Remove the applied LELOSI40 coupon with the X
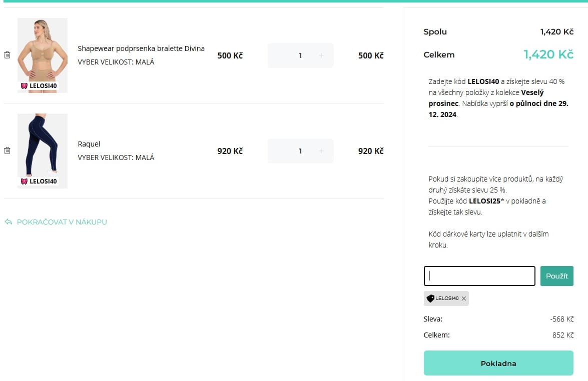588x381 pixels. [x=464, y=298]
